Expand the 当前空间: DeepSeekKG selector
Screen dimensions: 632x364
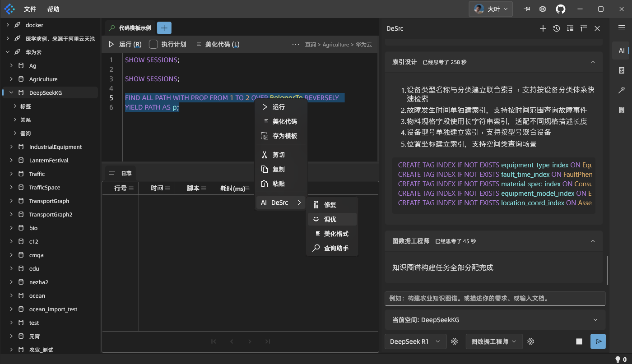tap(494, 320)
